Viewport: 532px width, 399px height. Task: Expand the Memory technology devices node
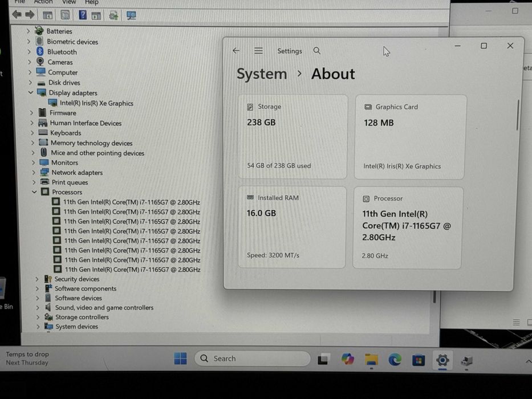pos(33,143)
